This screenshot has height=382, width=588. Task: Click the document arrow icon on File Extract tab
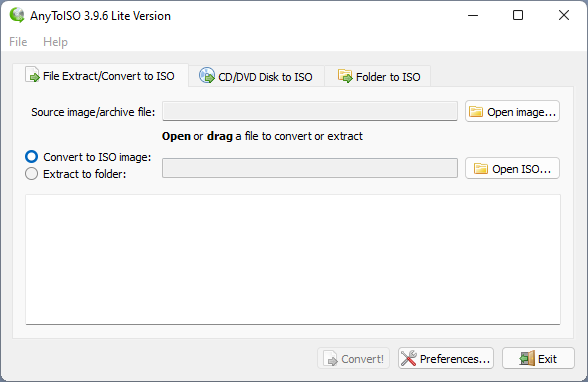click(32, 74)
